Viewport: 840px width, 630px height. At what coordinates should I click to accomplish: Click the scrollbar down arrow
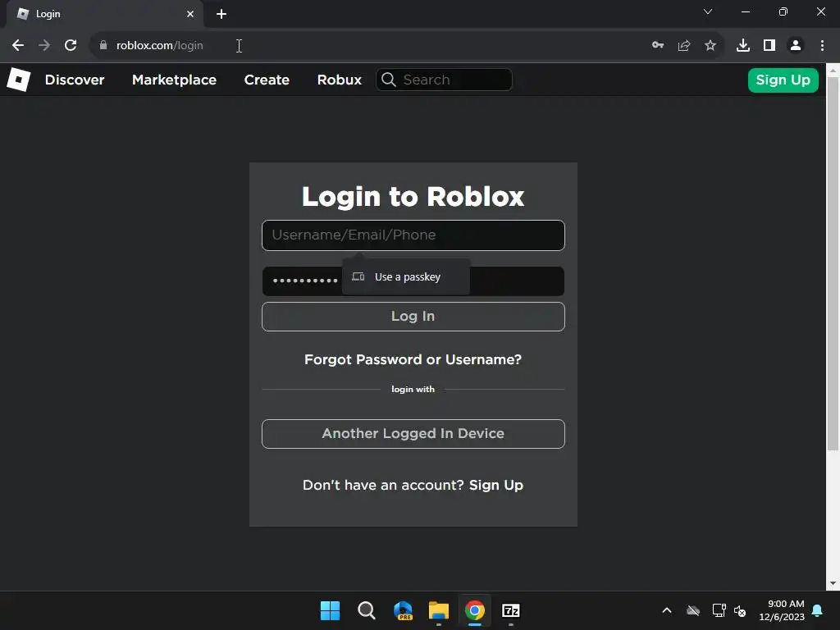point(833,584)
